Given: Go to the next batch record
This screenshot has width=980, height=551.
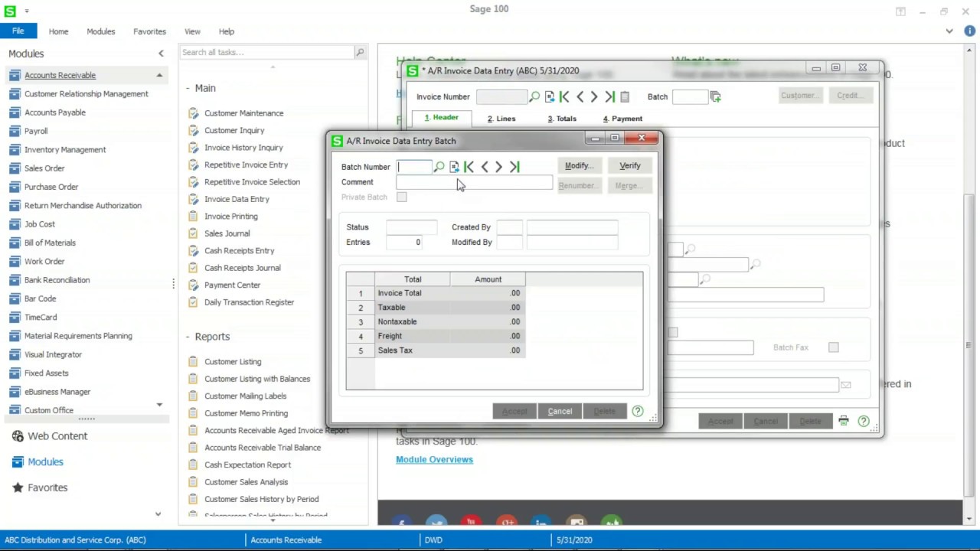Looking at the screenshot, I should pos(498,167).
